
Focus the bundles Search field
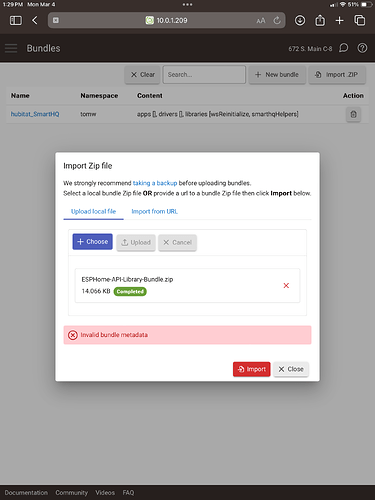204,75
